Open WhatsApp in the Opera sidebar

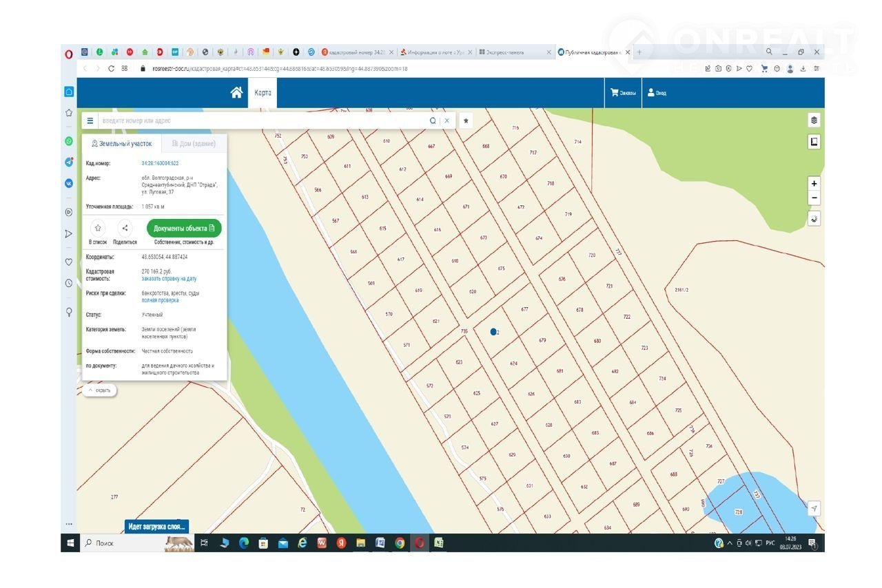[69, 141]
